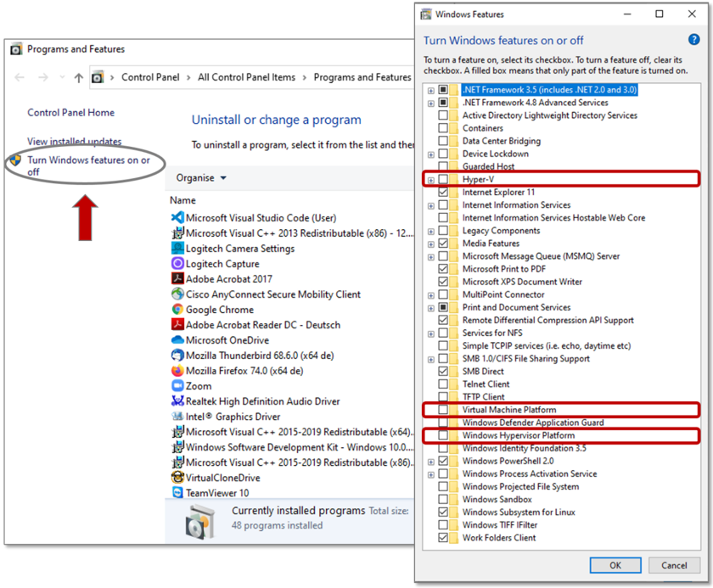This screenshot has height=588, width=713.
Task: Expand .NET Framework 4.8 Advanced Services
Action: (431, 102)
